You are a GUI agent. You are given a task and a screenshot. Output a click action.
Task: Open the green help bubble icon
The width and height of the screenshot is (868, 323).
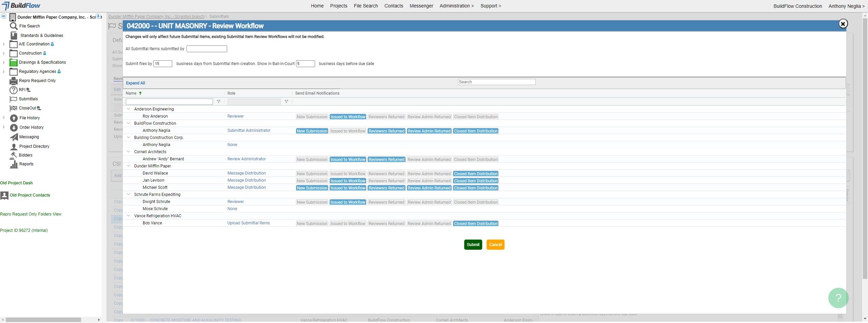point(838,298)
